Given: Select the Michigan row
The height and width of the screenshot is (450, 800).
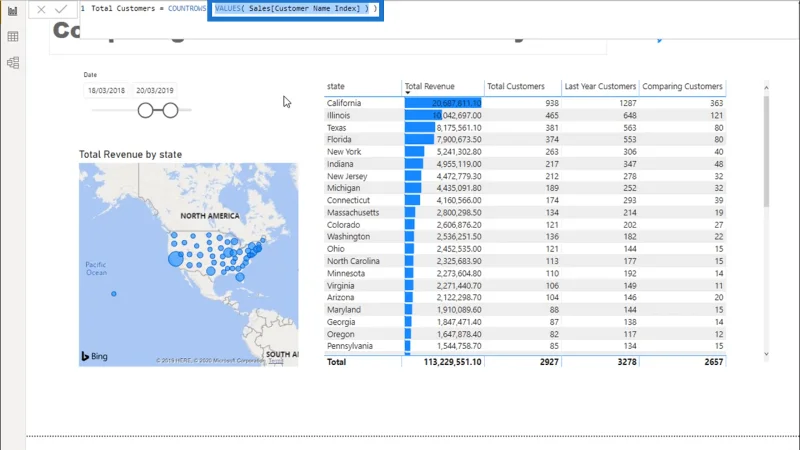Looking at the screenshot, I should pos(525,188).
